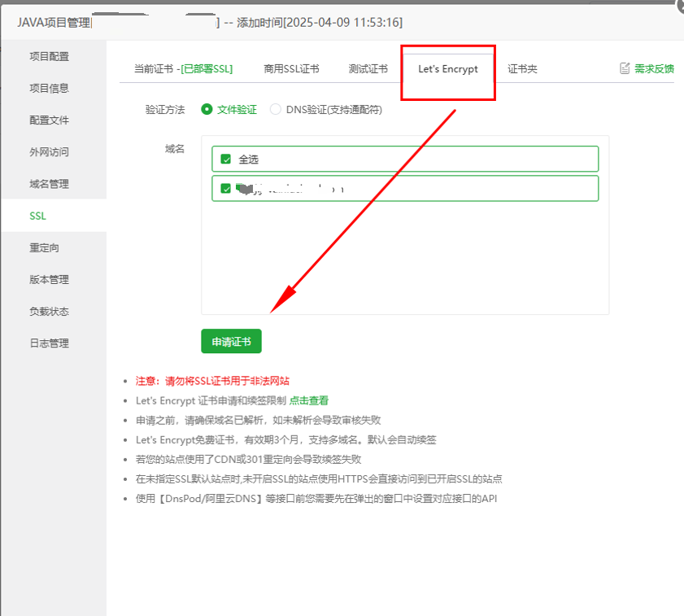Open 版本管理 from the sidebar
Image resolution: width=684 pixels, height=616 pixels.
[49, 279]
